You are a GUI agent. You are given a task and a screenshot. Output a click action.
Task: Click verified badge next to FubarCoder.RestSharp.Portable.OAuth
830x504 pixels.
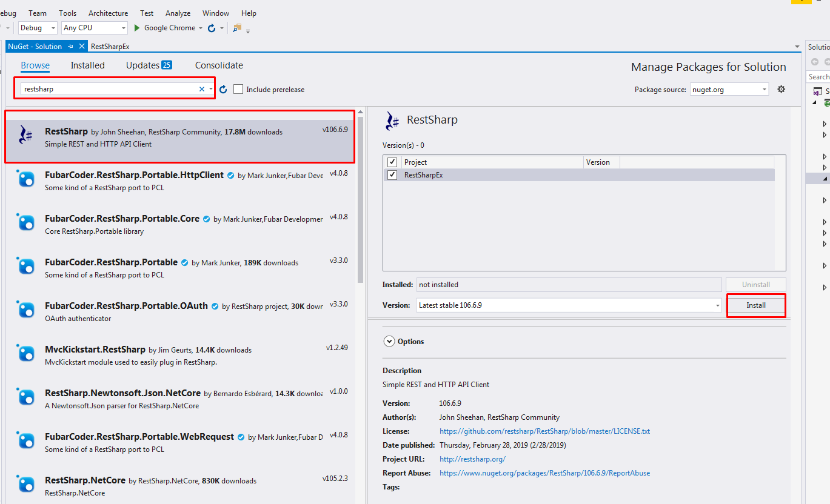(215, 307)
